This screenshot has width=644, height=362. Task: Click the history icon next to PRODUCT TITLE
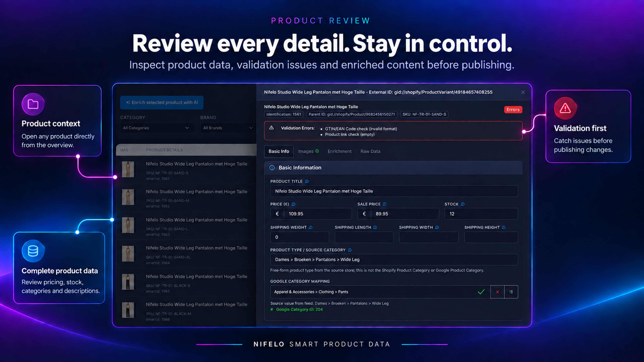click(x=307, y=181)
